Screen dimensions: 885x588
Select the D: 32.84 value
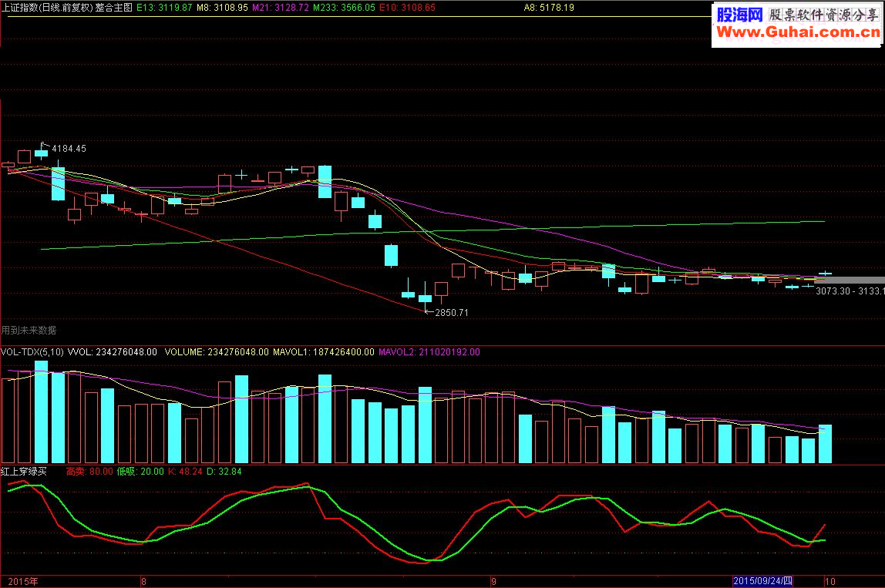point(224,471)
